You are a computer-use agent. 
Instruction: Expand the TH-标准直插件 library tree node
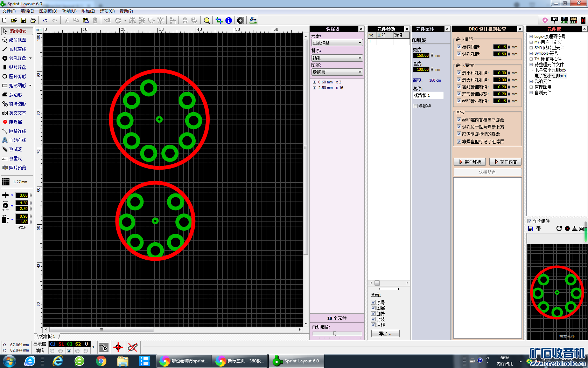point(531,59)
